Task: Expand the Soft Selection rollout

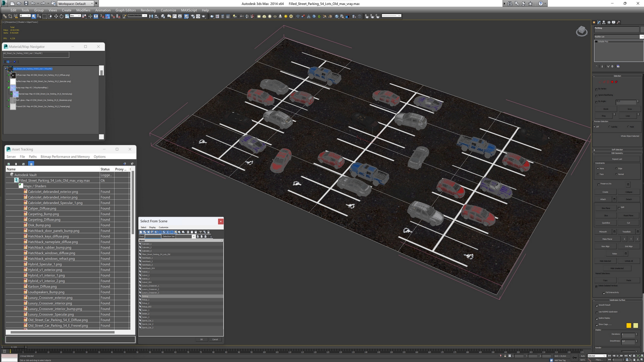Action: [x=617, y=150]
